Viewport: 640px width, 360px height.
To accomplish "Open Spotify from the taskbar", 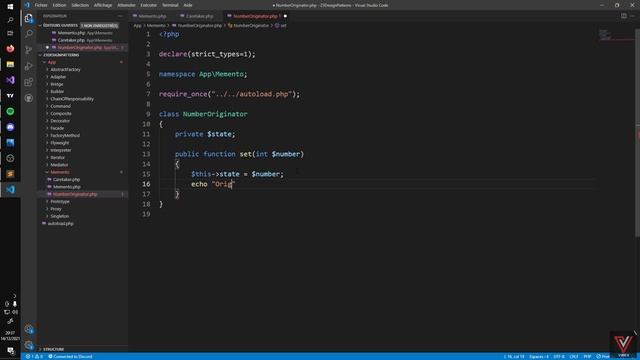I will point(10,111).
